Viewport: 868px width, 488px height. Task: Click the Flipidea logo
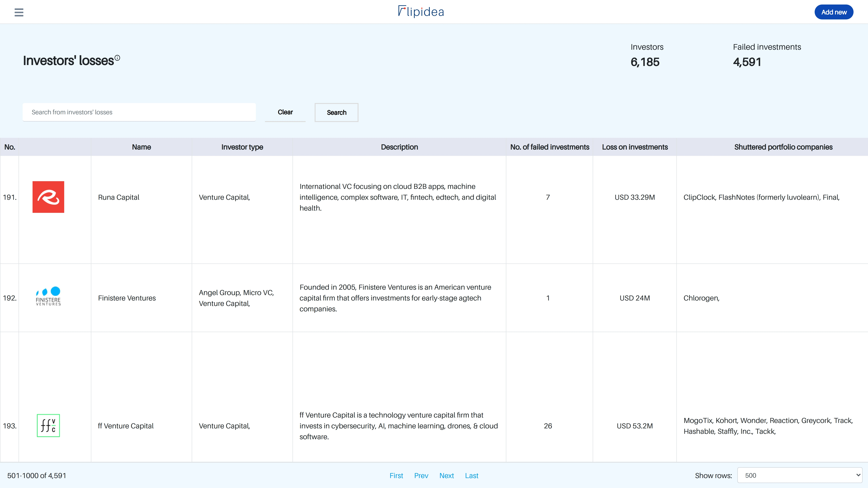(x=421, y=12)
